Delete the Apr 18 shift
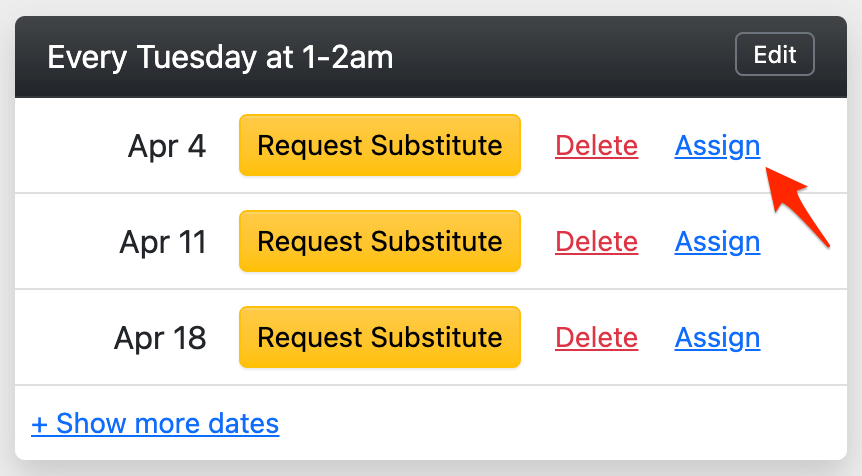 [x=596, y=338]
